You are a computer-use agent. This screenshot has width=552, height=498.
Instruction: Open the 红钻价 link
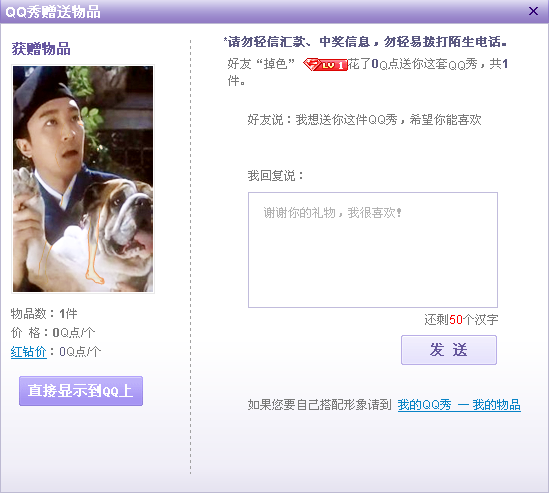tap(29, 354)
